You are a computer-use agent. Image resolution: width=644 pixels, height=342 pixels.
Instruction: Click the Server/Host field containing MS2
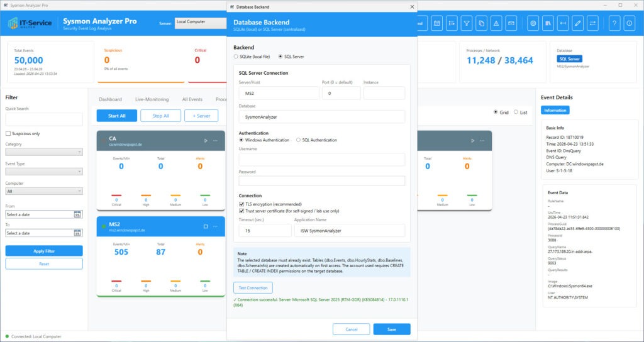[x=279, y=93]
